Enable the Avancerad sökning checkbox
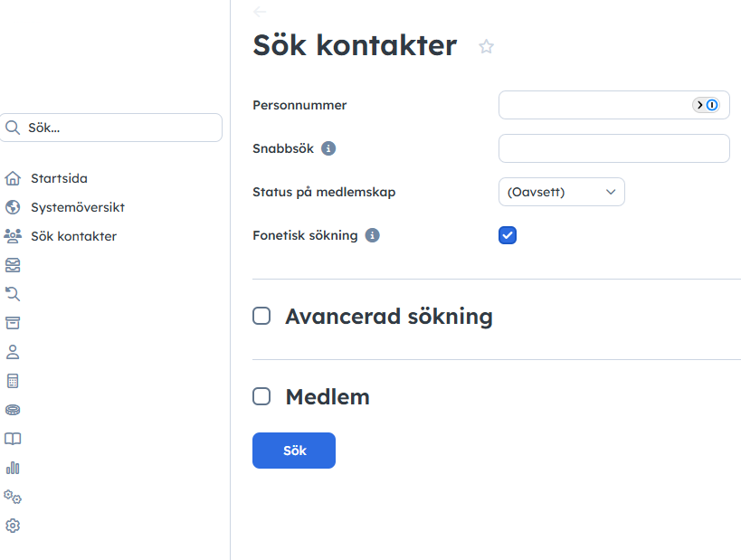This screenshot has height=560, width=741. (x=261, y=316)
